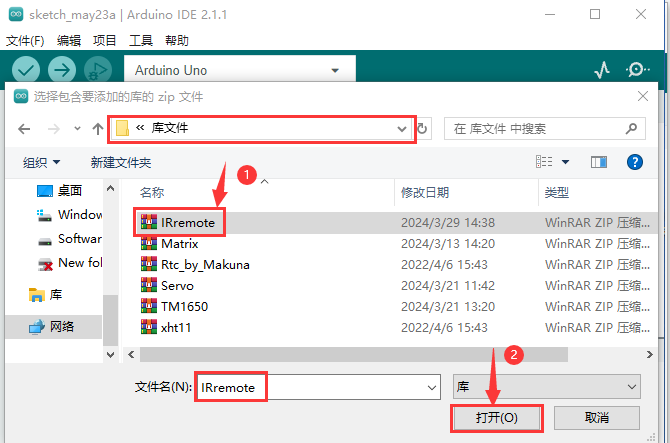
Task: Click the horizontal scrollbar left arrow
Action: (x=131, y=355)
